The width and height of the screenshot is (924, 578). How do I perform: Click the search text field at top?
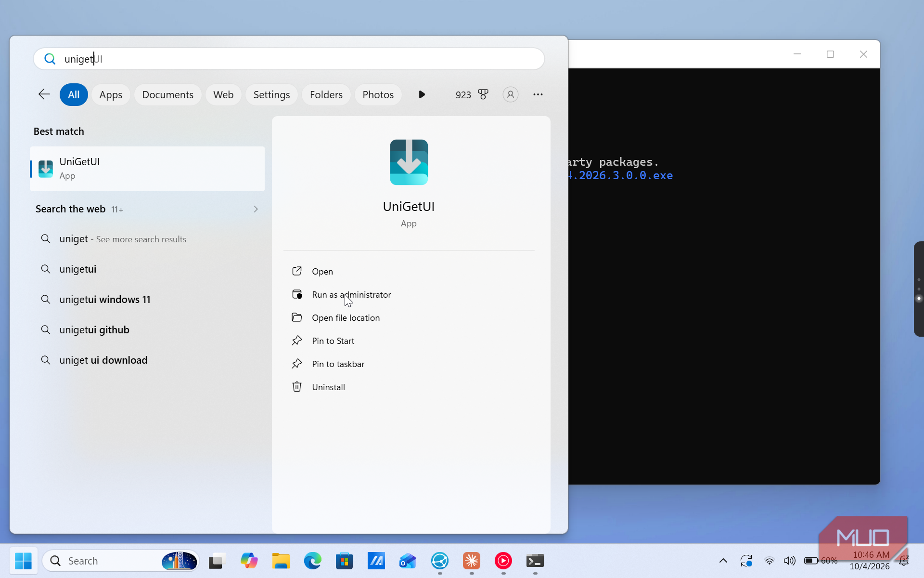coord(289,59)
